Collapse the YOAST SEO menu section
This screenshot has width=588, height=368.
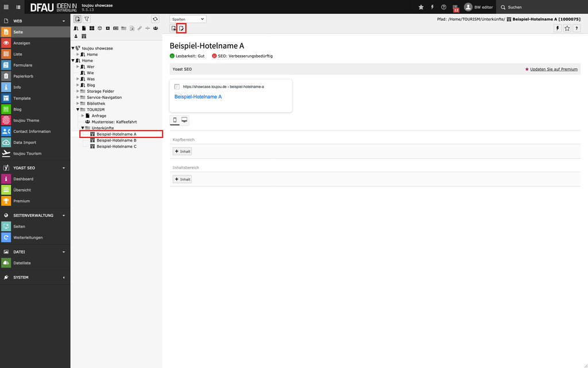63,168
